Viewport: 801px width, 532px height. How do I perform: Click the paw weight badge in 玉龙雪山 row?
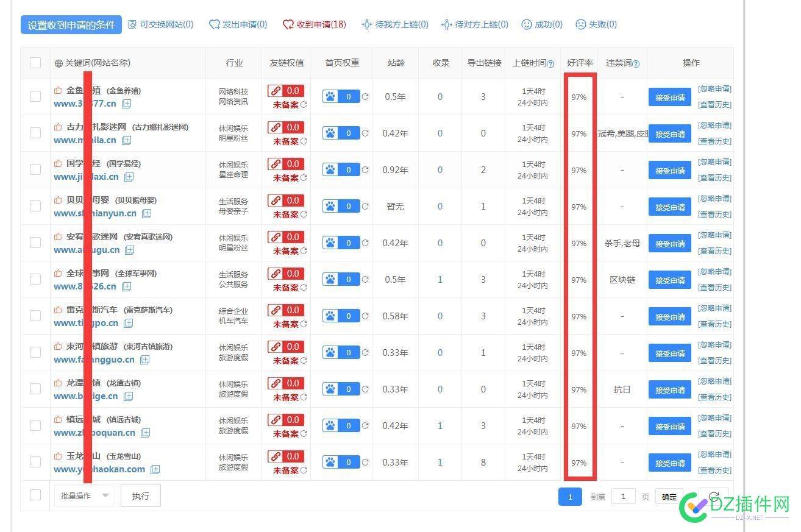click(341, 462)
